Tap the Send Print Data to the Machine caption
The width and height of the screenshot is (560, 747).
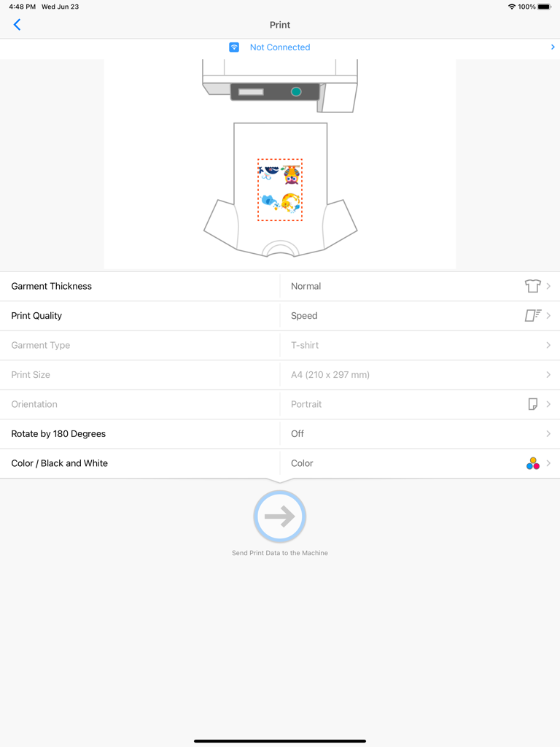point(279,553)
